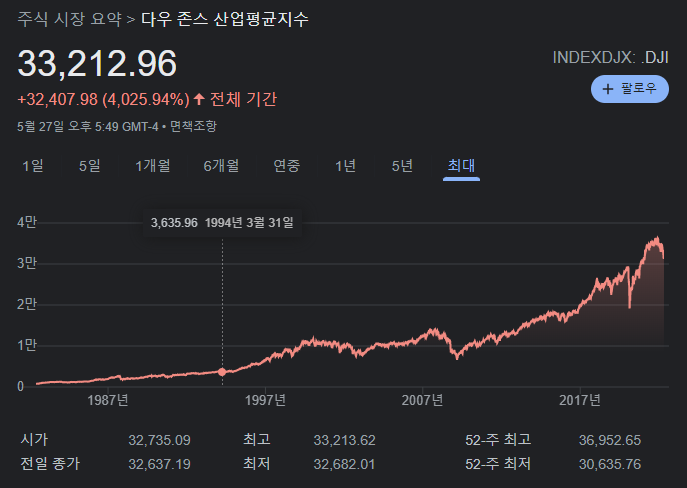Screen dimensions: 687x488
Task: Click the chart data point marker at 1994
Action: click(222, 372)
